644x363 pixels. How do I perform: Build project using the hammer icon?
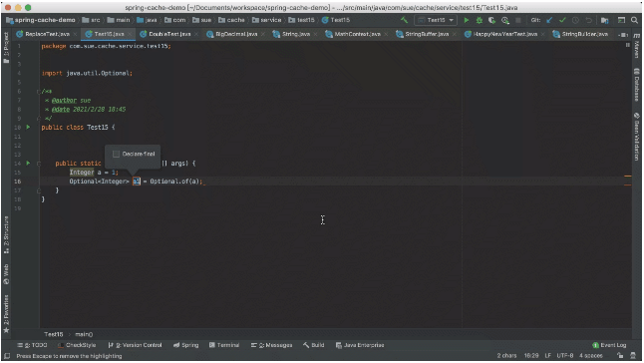pyautogui.click(x=405, y=20)
